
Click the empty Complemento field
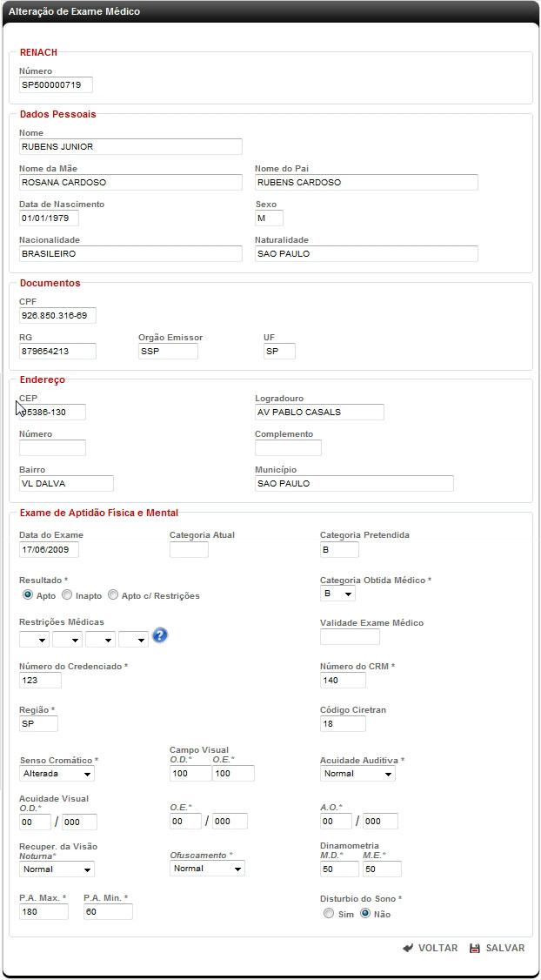[288, 448]
